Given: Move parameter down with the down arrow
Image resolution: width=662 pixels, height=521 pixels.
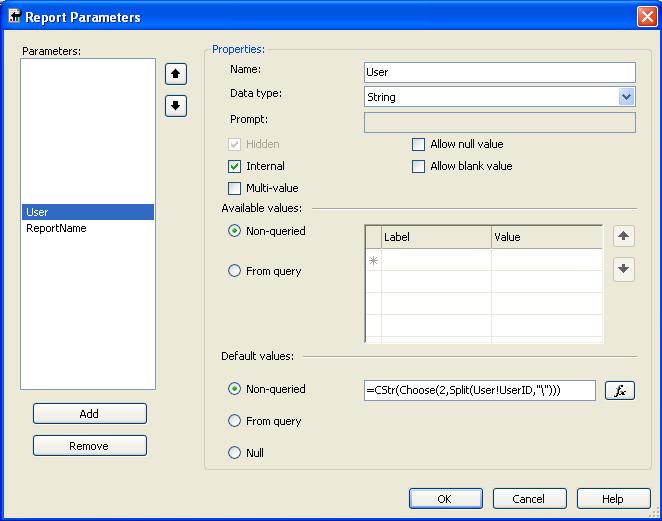Looking at the screenshot, I should pos(176,106).
